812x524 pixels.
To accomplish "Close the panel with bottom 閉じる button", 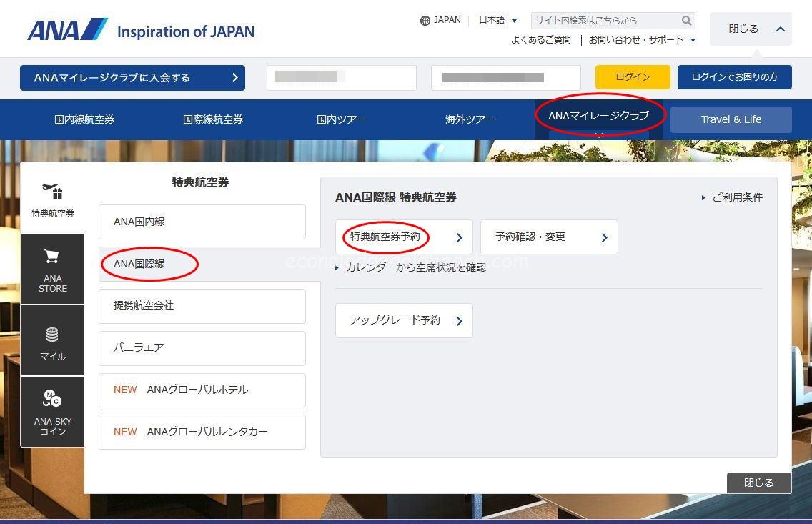I will 758,483.
